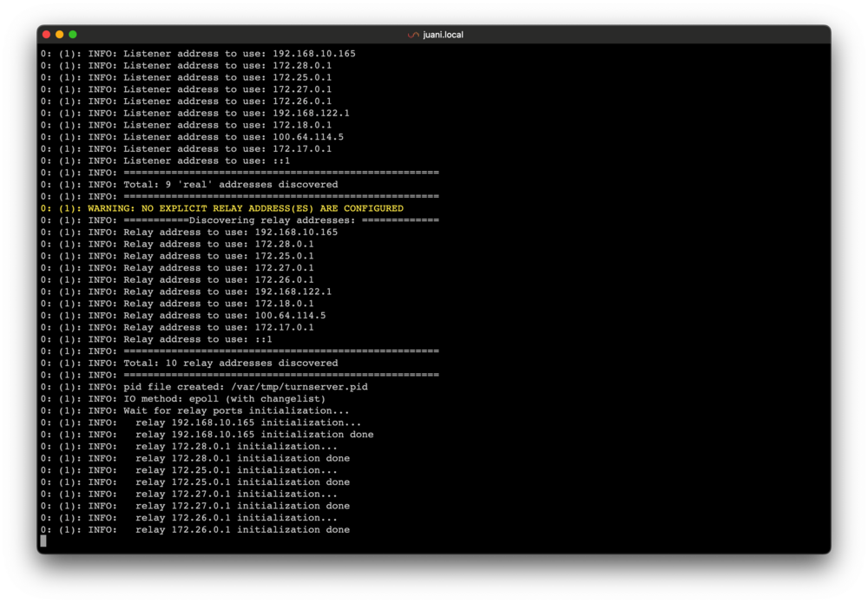This screenshot has width=868, height=603.
Task: Click 'Listener address to use: 172.28.0.1'
Action: click(227, 65)
